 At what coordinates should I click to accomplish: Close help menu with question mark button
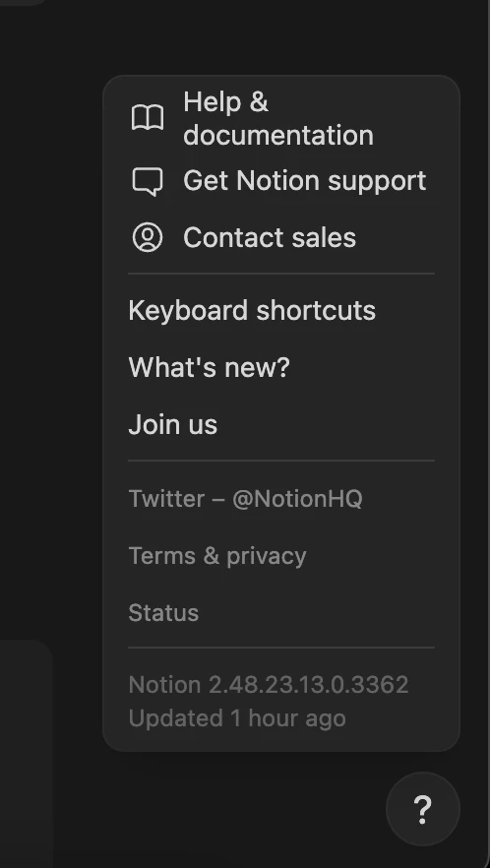click(422, 809)
